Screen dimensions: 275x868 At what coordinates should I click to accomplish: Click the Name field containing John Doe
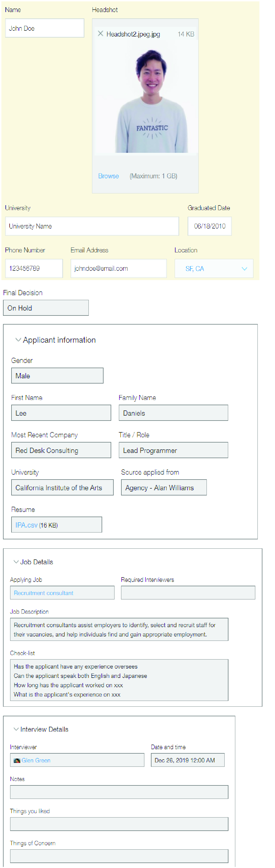point(44,28)
